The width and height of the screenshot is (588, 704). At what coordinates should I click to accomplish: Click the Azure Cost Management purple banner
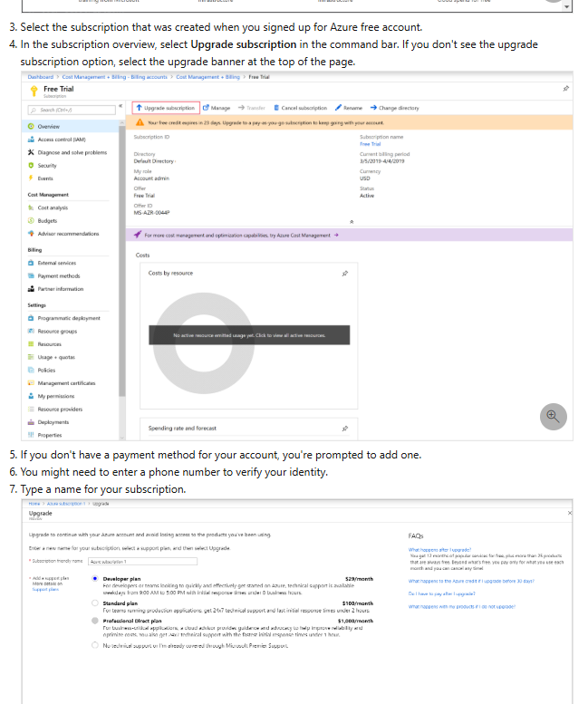(349, 235)
